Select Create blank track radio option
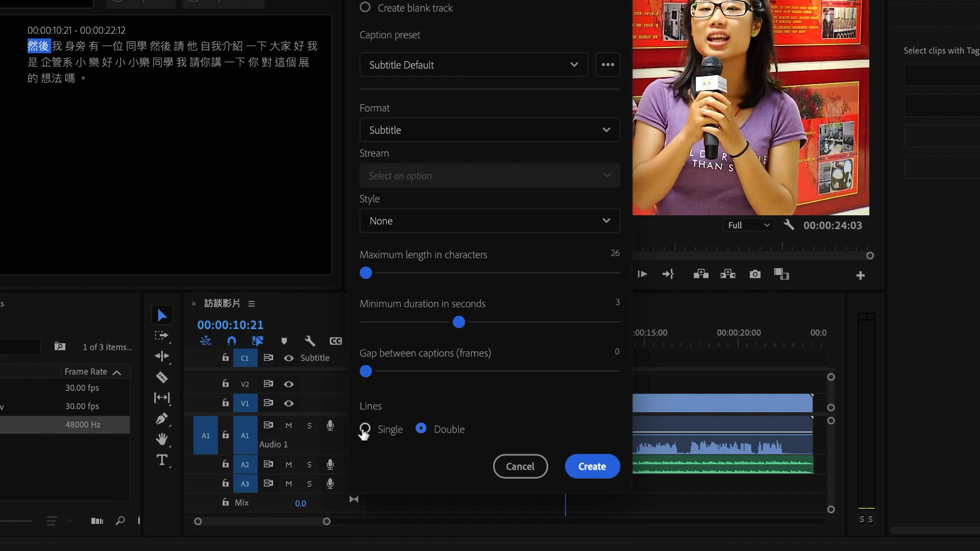Screen dimensions: 980x551 (x=365, y=8)
